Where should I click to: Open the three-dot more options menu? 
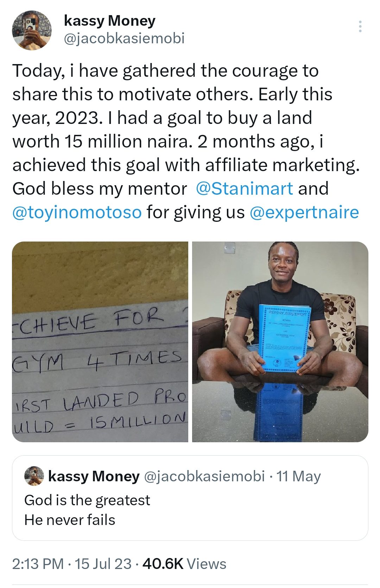click(x=360, y=27)
